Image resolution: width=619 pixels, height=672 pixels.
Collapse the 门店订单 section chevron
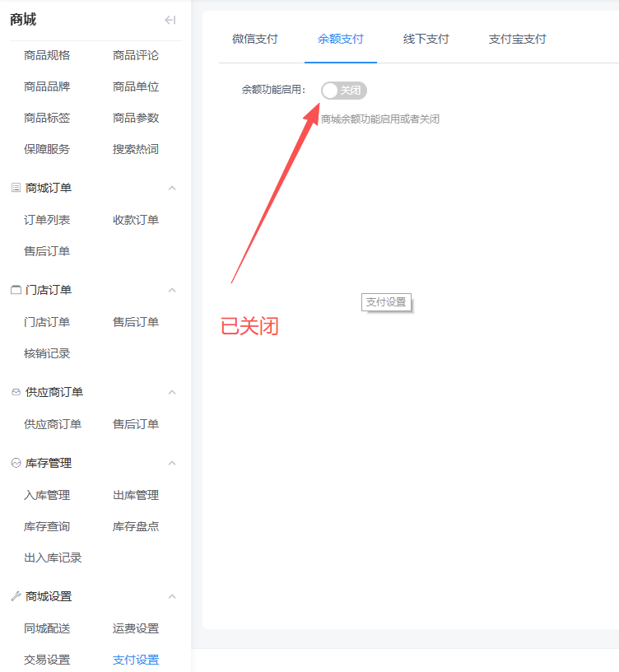[172, 290]
